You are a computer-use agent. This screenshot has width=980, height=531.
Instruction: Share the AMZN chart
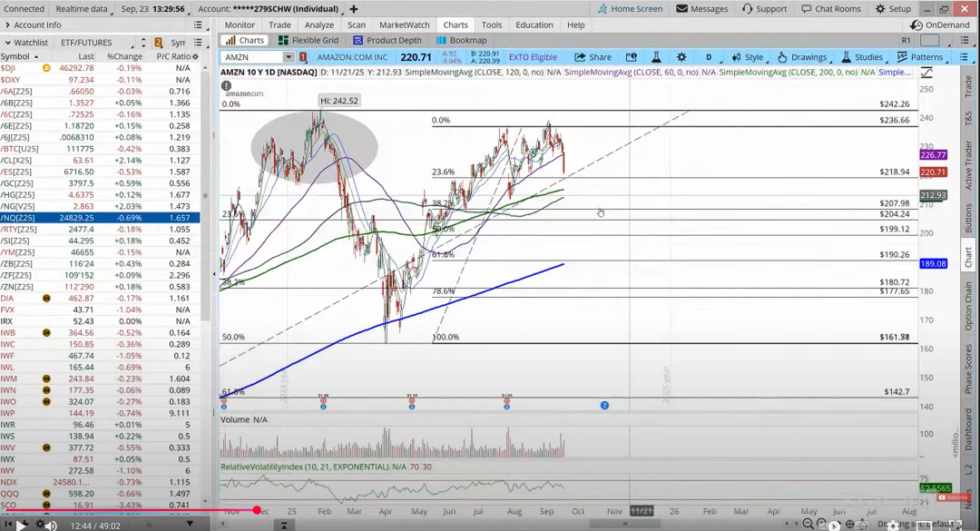tap(593, 57)
